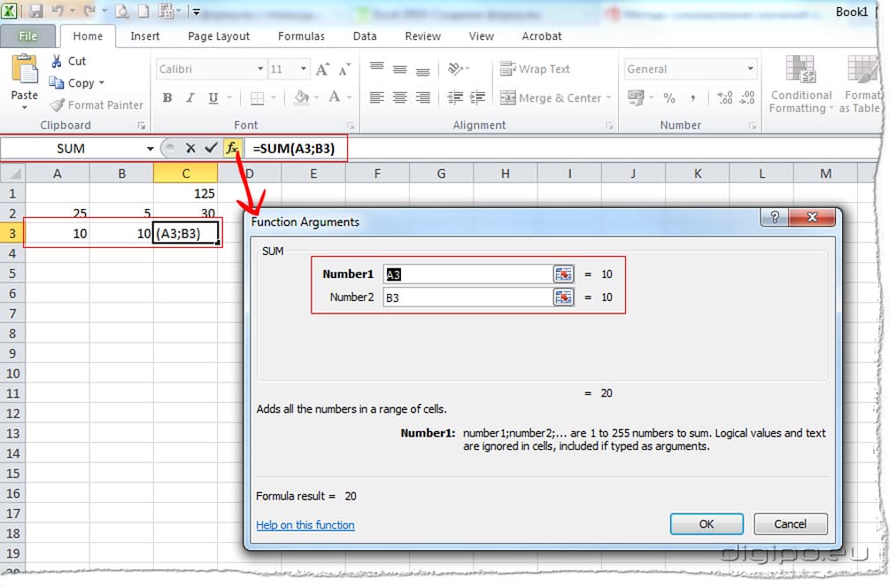Image resolution: width=896 pixels, height=588 pixels.
Task: Toggle Bold formatting button
Action: point(167,98)
